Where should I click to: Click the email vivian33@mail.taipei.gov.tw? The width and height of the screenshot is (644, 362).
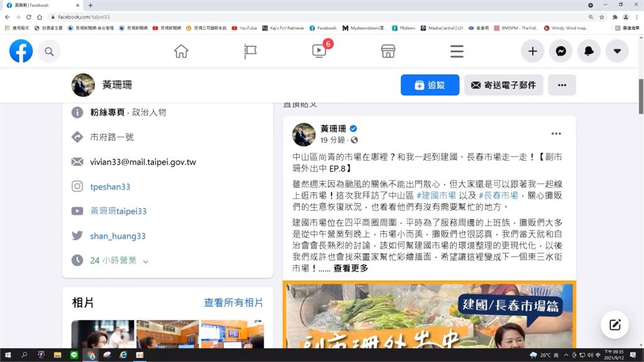(143, 162)
